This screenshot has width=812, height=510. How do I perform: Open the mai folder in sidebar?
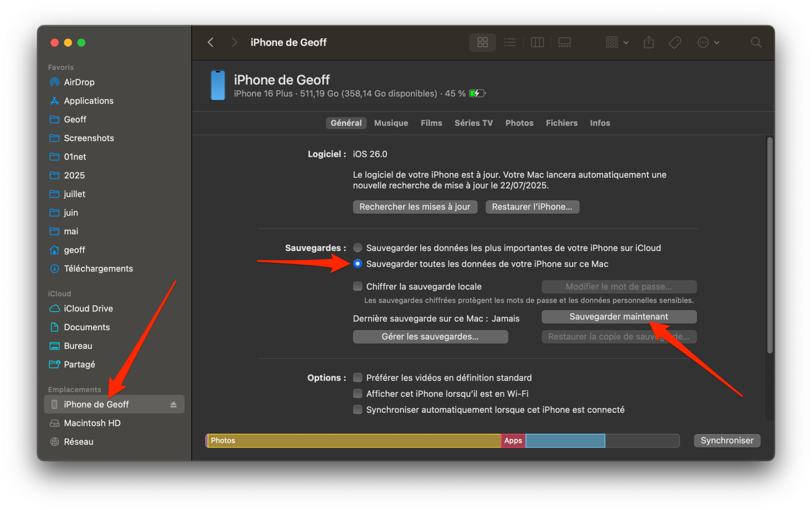(114, 231)
